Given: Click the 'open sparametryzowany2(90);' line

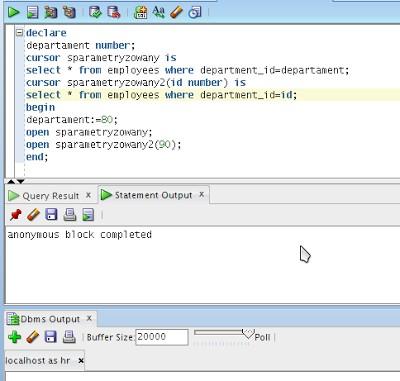Looking at the screenshot, I should click(104, 145).
